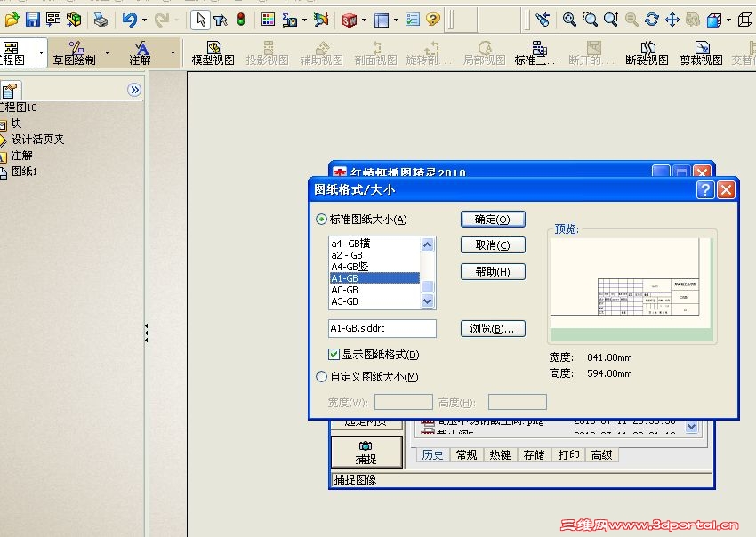This screenshot has width=756, height=537.
Task: Switch to the 常规 tab
Action: click(467, 454)
